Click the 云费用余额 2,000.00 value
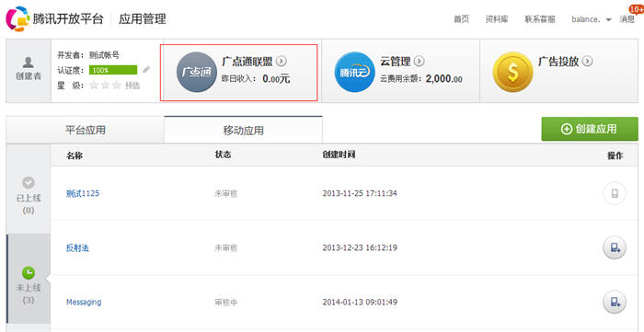 444,79
